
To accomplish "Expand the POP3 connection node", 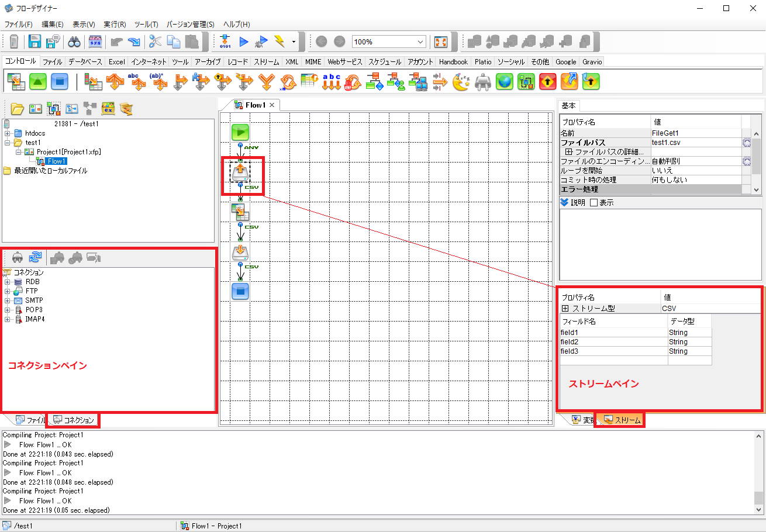I will (x=7, y=310).
